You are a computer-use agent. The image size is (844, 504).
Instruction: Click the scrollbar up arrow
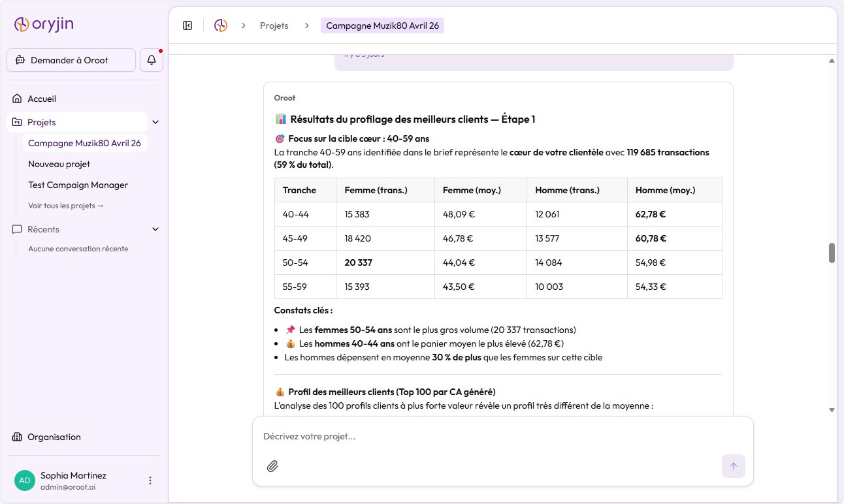point(832,60)
